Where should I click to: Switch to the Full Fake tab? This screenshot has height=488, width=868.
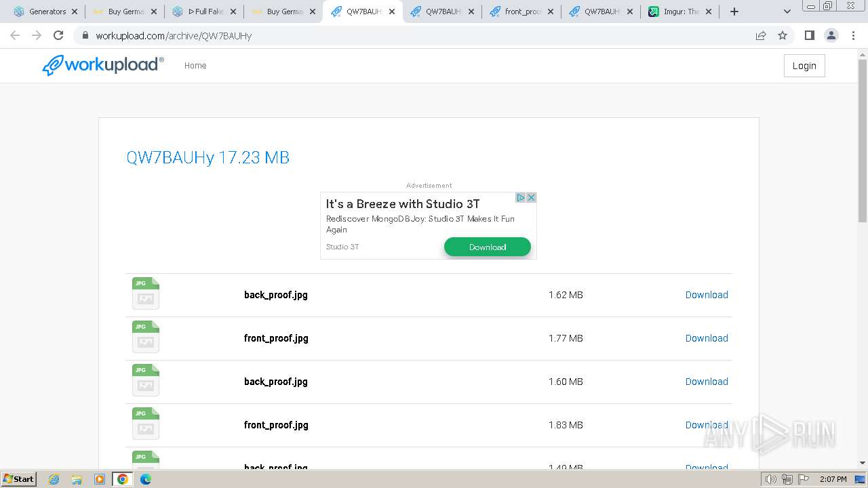click(x=205, y=12)
